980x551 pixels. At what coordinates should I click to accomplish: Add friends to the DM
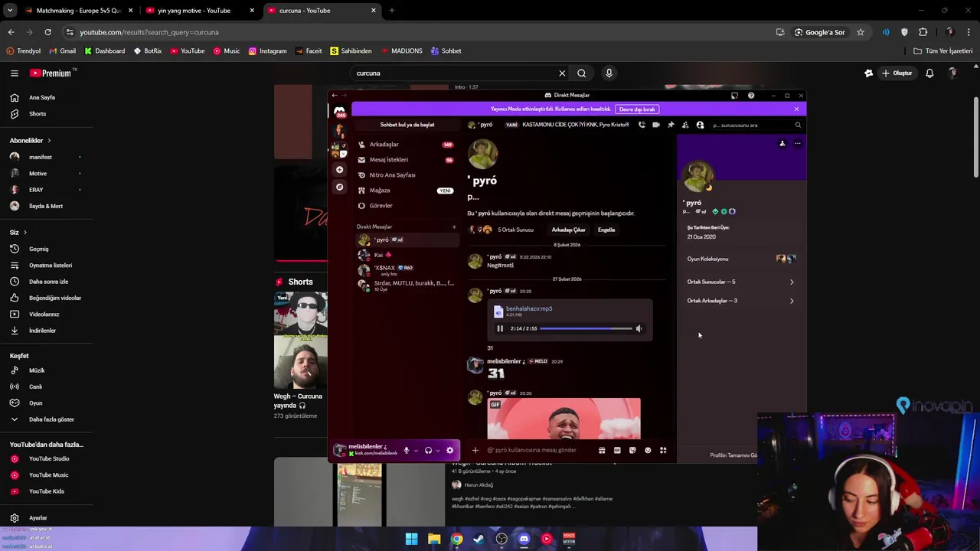[x=685, y=125]
